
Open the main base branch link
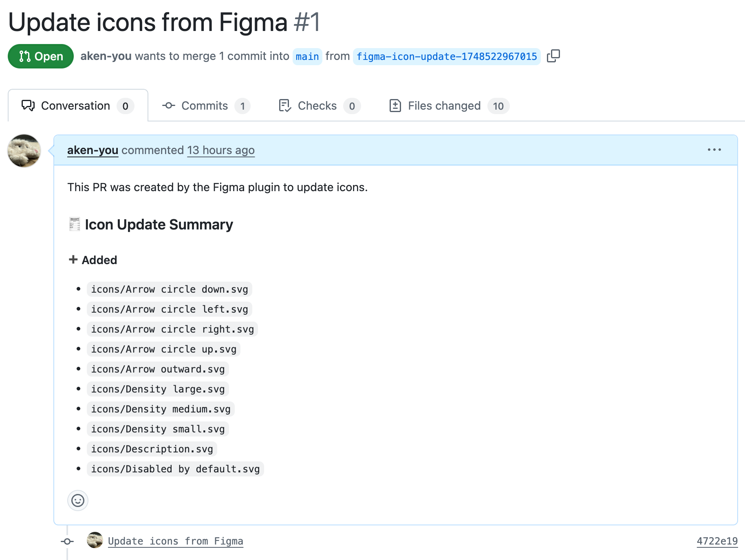(x=307, y=56)
